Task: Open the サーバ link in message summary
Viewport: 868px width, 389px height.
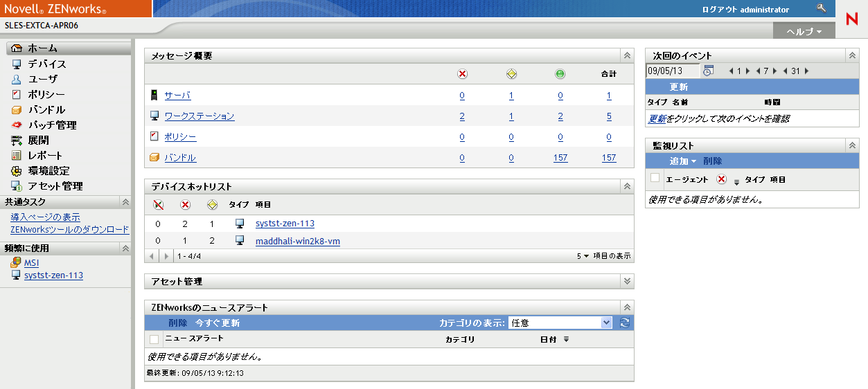Action: click(x=177, y=96)
